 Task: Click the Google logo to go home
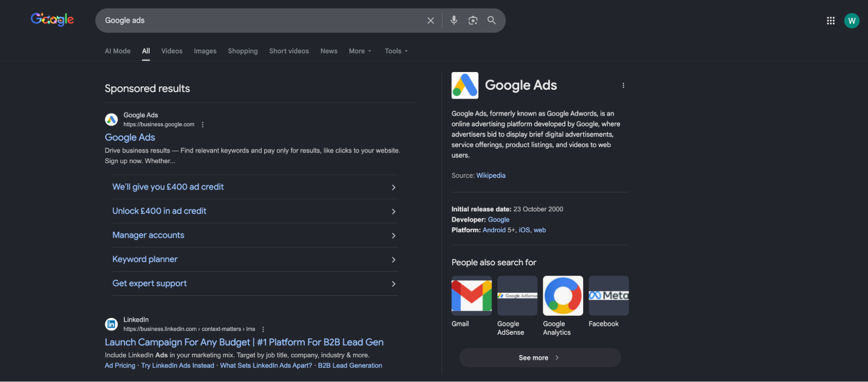52,20
